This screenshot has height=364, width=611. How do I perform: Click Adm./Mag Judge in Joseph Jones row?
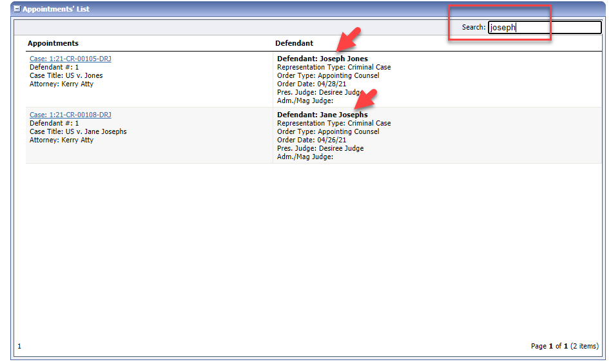305,101
